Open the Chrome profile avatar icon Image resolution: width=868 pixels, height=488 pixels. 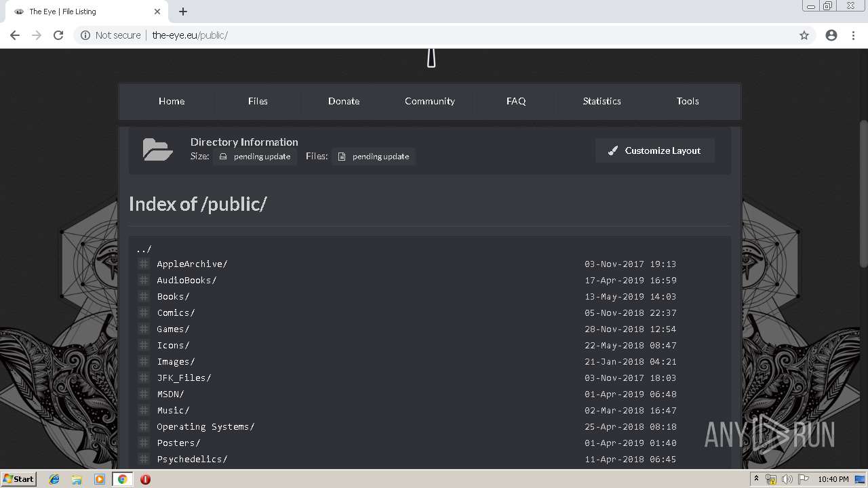click(831, 35)
